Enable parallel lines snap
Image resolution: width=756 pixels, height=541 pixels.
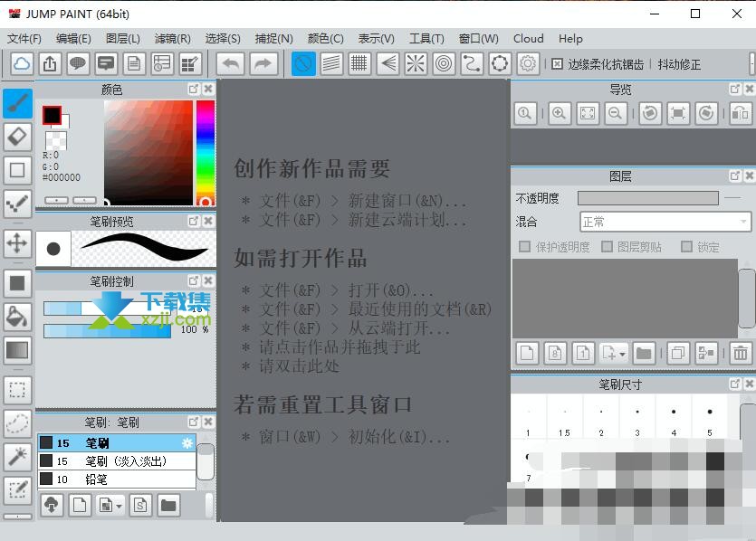331,63
